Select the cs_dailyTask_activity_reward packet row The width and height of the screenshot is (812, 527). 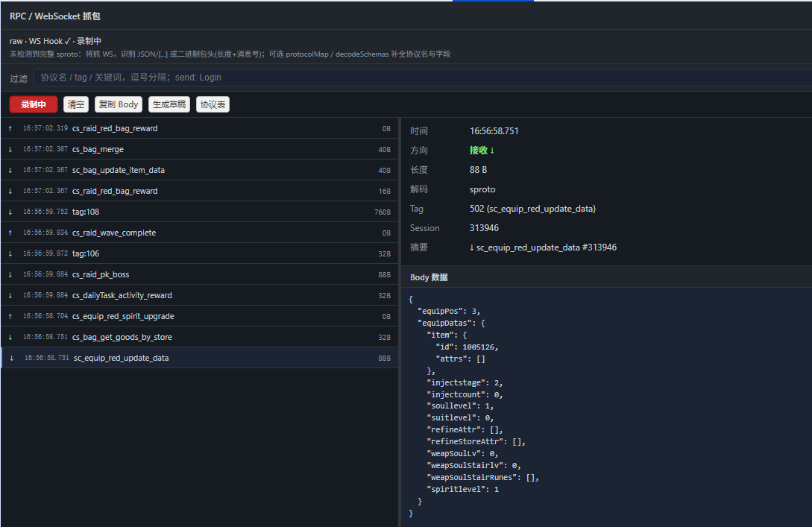click(199, 295)
